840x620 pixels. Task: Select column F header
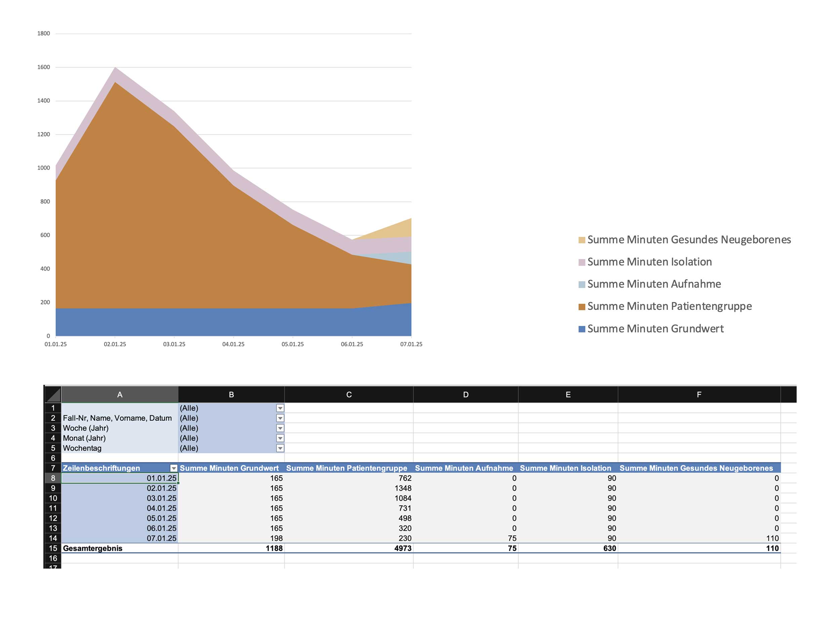(x=699, y=395)
